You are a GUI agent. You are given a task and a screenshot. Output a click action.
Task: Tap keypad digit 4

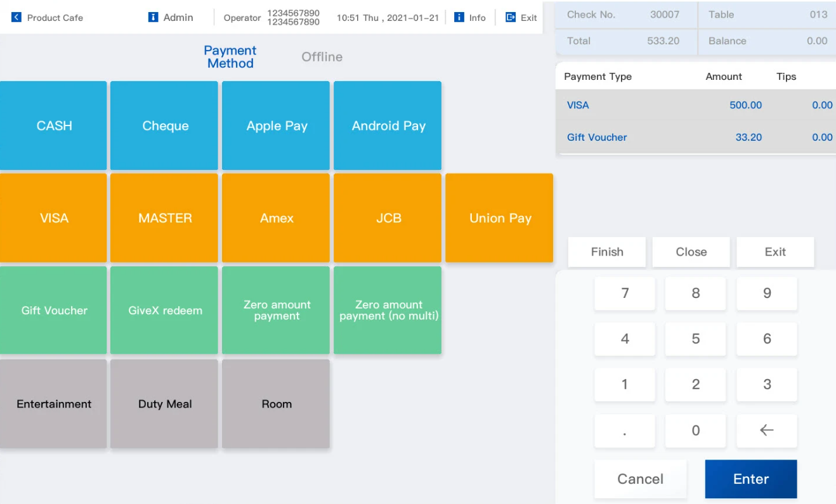625,339
